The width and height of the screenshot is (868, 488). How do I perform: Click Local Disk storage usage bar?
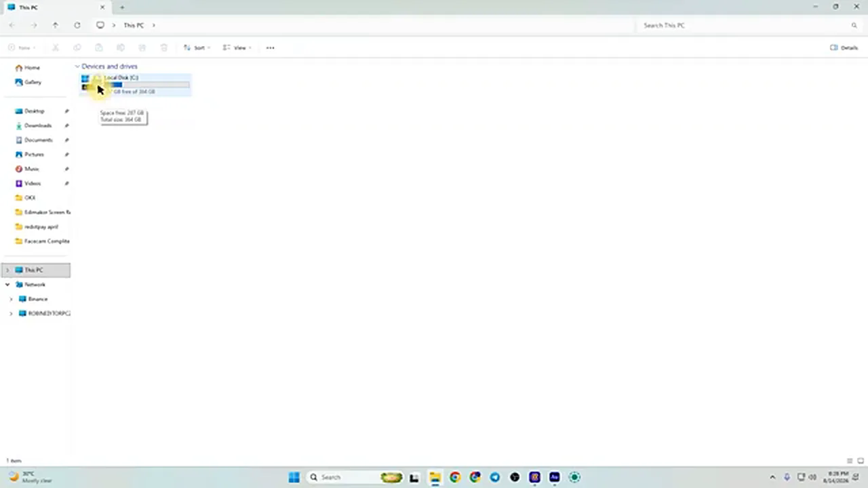tap(146, 85)
